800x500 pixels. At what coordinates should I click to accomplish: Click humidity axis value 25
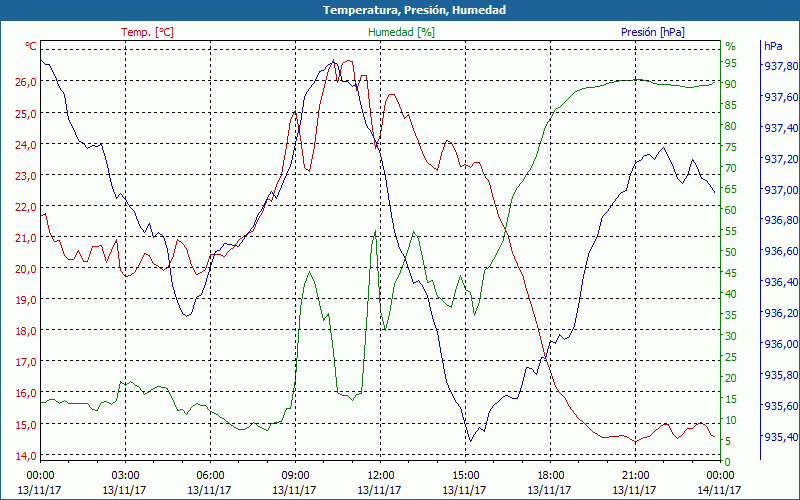point(731,357)
